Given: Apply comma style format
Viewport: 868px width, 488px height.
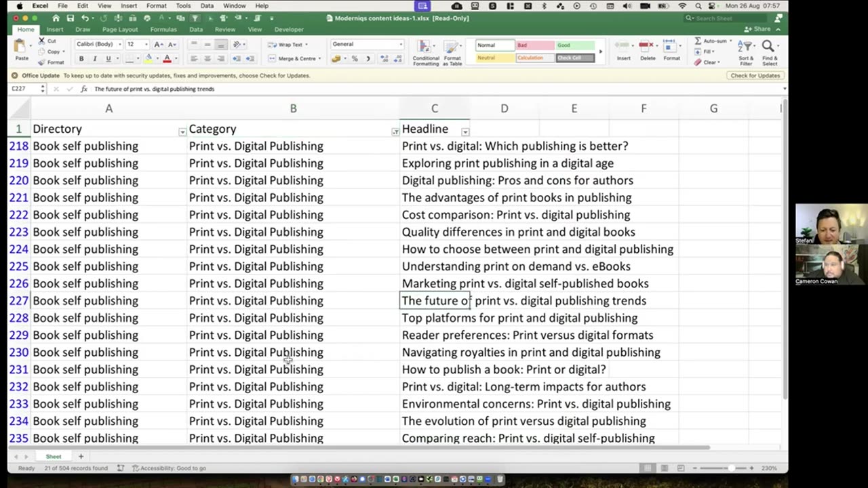Looking at the screenshot, I should (368, 59).
